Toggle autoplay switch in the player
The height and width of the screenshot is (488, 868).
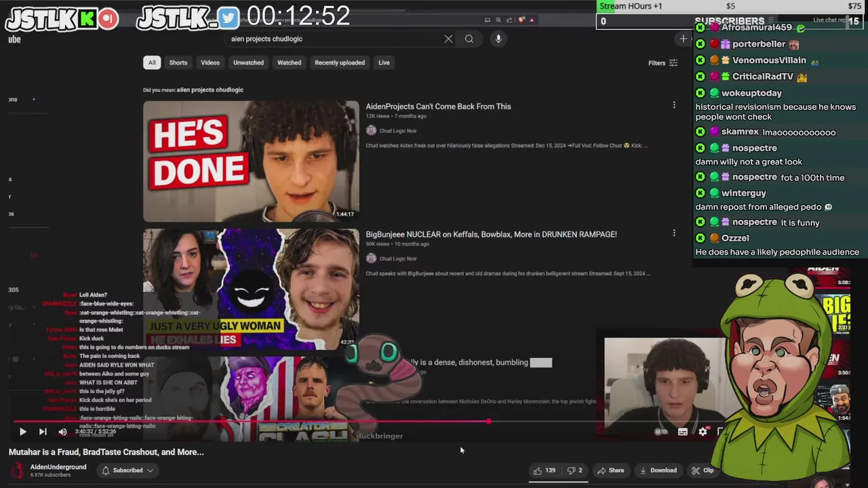[x=660, y=431]
